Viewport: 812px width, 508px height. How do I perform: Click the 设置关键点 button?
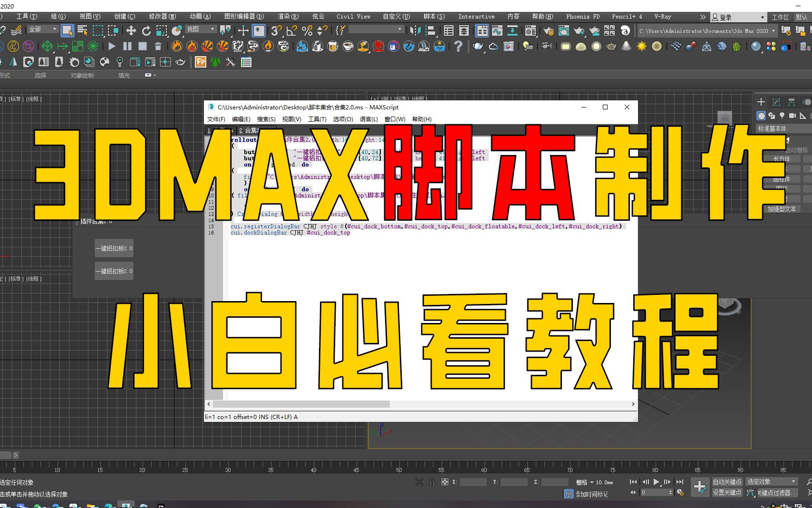click(727, 493)
